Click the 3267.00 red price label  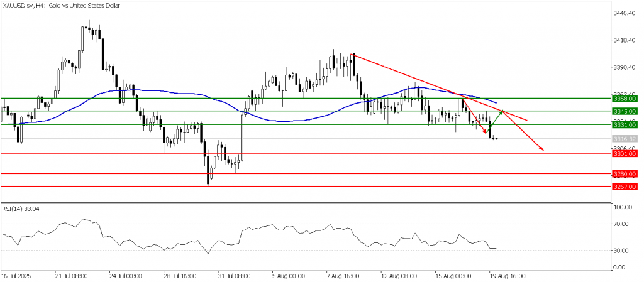(x=625, y=187)
